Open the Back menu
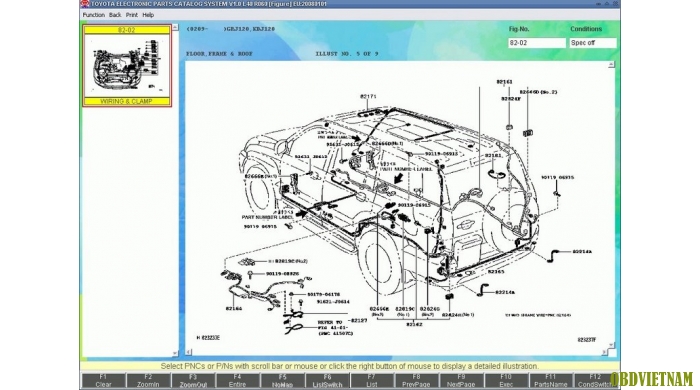 (115, 15)
